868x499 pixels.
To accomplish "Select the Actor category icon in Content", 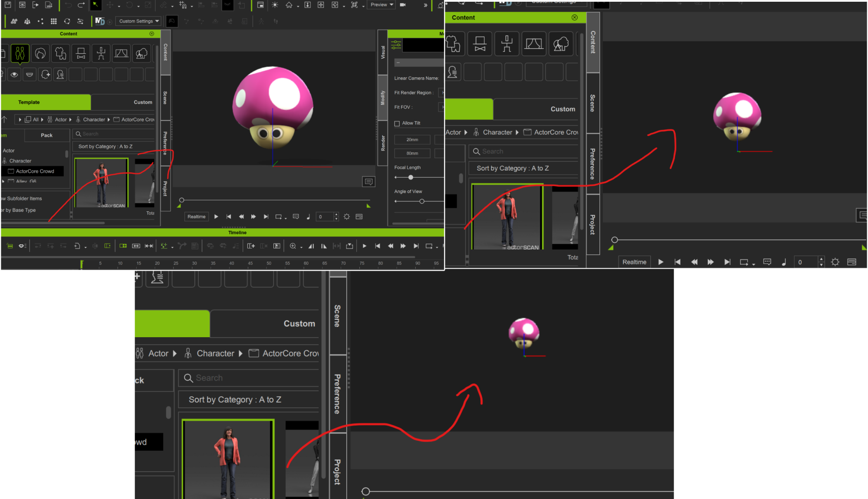I will (20, 53).
